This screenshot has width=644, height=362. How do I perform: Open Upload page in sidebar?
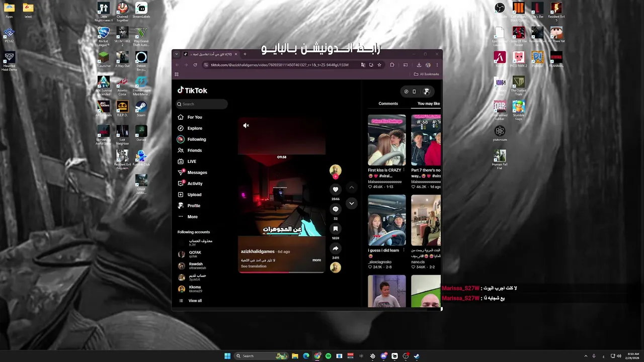point(194,195)
